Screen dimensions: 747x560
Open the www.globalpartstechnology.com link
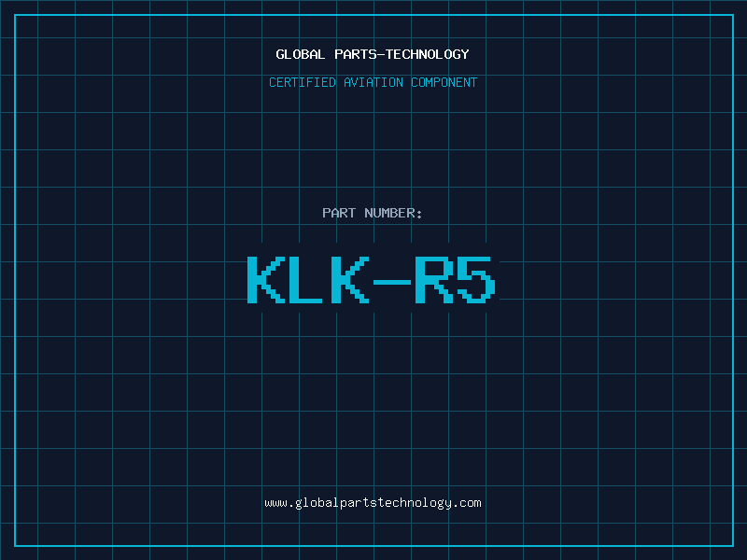[373, 503]
